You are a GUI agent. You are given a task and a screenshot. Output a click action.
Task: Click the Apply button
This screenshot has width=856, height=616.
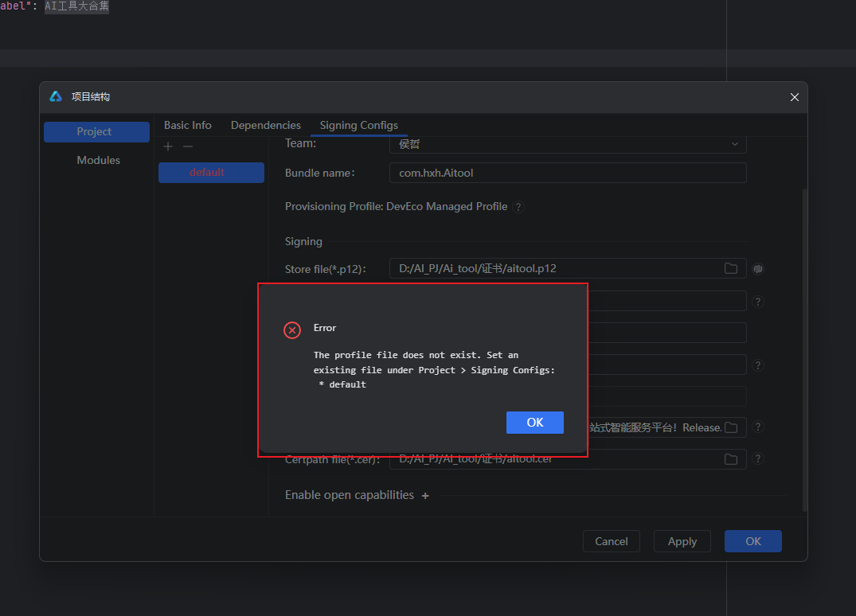tap(682, 541)
